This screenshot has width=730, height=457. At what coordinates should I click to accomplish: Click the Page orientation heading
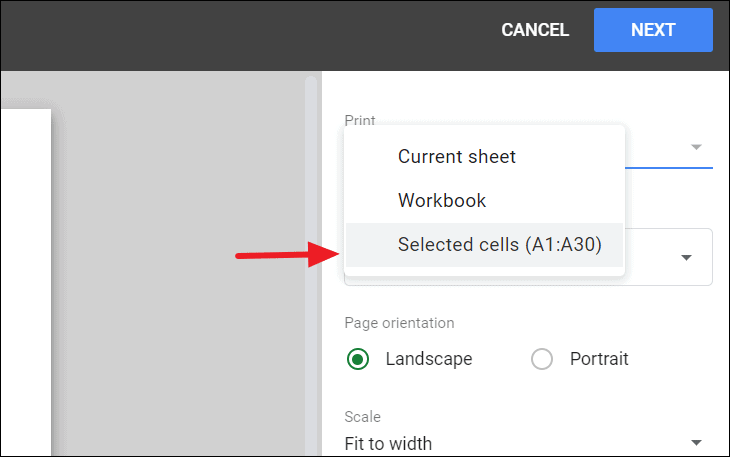pyautogui.click(x=399, y=323)
